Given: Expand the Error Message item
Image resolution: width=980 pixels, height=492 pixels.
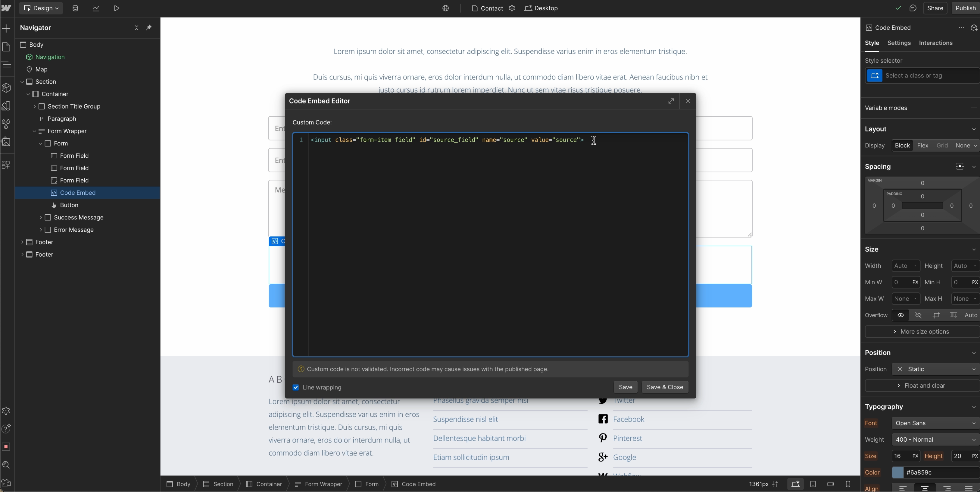Looking at the screenshot, I should coord(41,230).
